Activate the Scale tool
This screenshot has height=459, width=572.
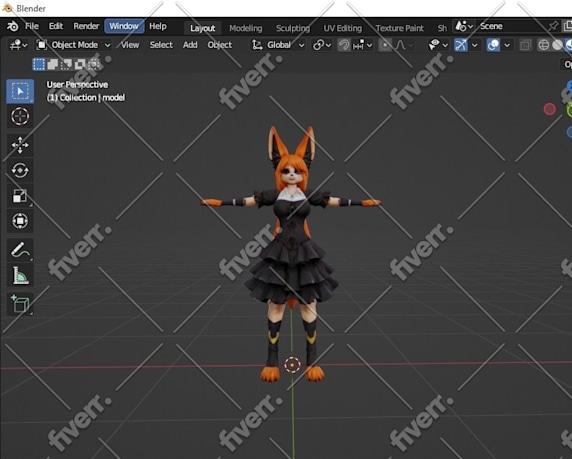pyautogui.click(x=20, y=196)
